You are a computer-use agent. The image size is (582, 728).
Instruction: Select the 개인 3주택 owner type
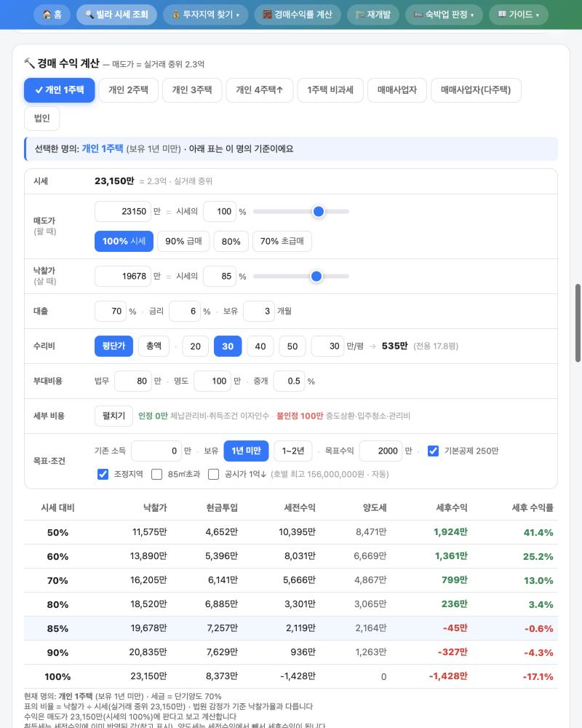pyautogui.click(x=192, y=90)
